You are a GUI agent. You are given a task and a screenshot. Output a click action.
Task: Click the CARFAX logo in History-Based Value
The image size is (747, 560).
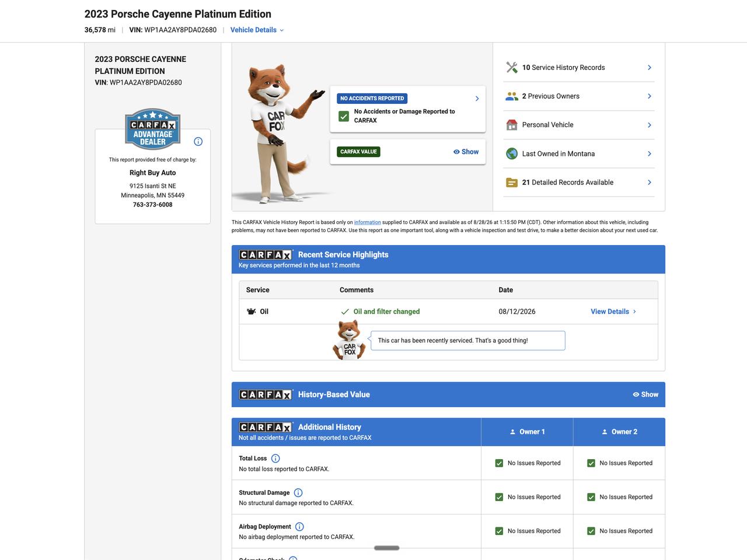[x=266, y=395]
